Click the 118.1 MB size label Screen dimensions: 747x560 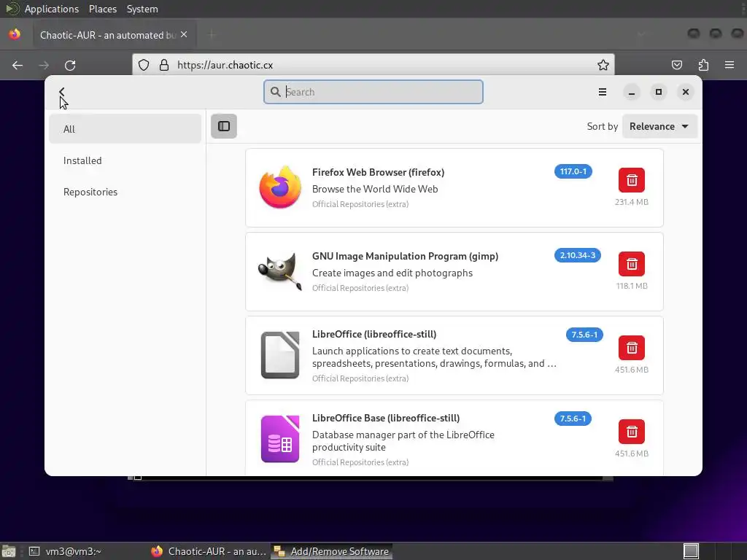click(632, 286)
